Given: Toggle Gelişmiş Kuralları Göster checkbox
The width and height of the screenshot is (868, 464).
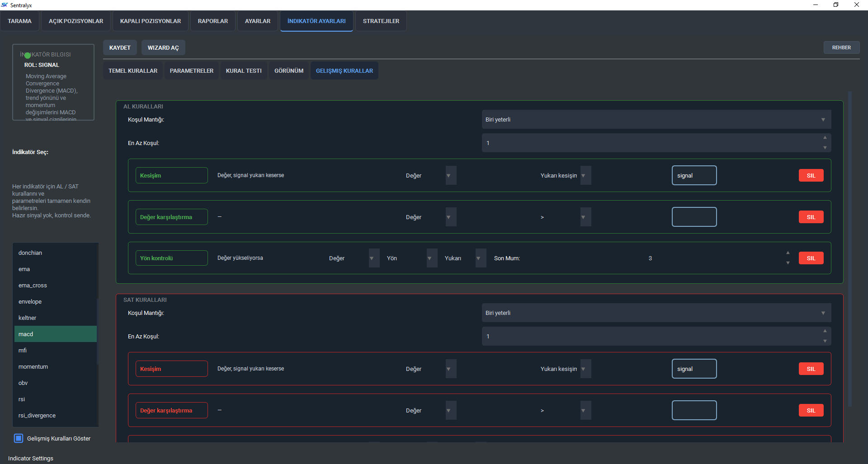Looking at the screenshot, I should 19,438.
